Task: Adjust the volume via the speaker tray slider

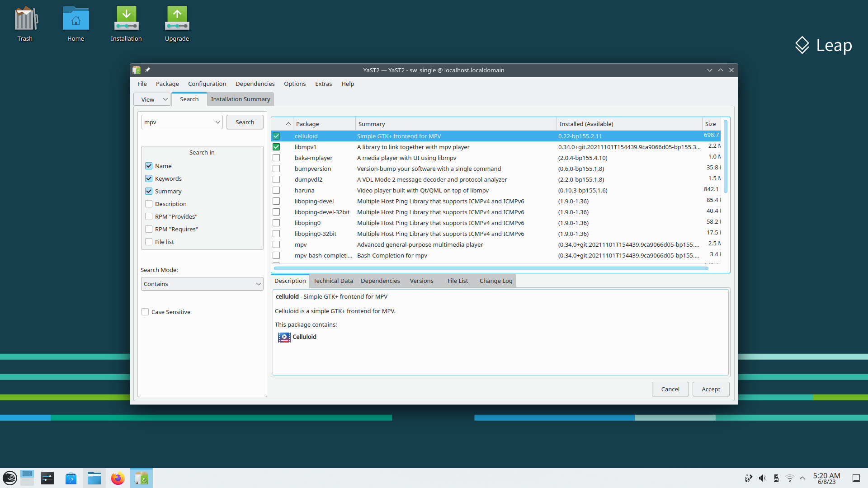Action: (x=763, y=478)
